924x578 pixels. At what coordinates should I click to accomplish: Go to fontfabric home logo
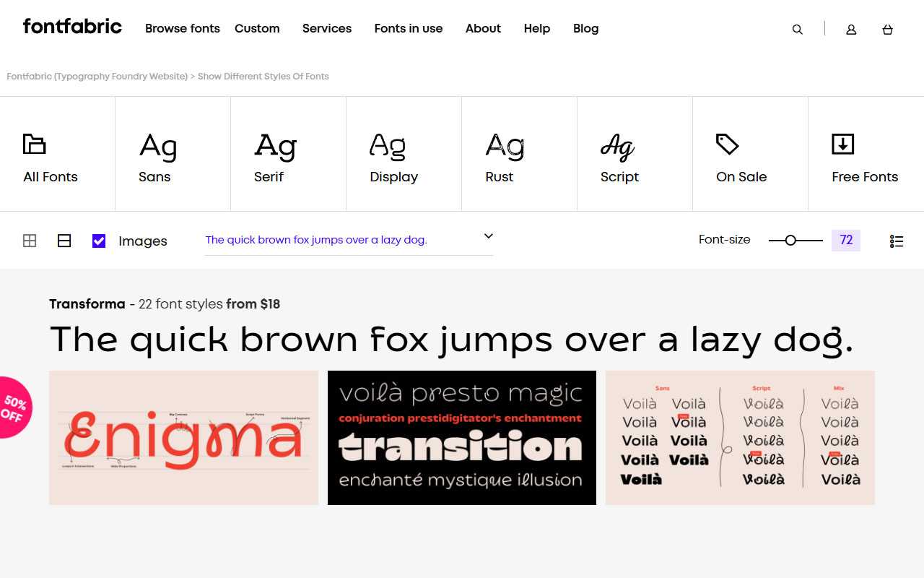tap(72, 27)
